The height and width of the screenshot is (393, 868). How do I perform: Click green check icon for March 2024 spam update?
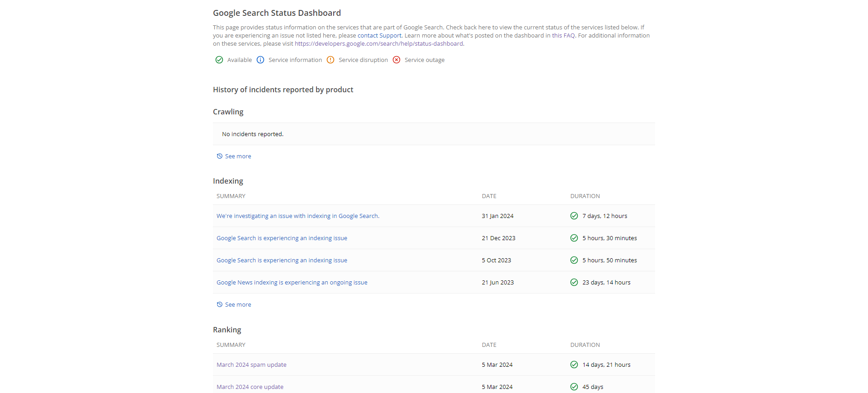574,365
